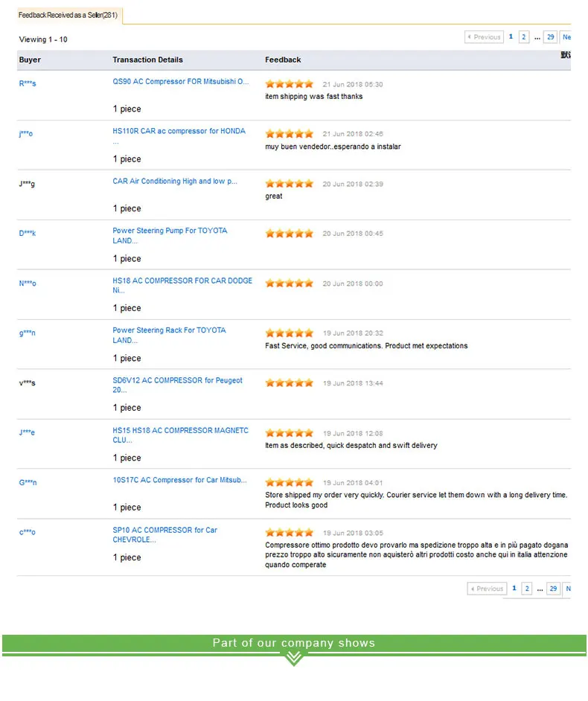Screen dimensions: 588x701
Task: Click star rating in R***s feedback row
Action: coord(290,84)
